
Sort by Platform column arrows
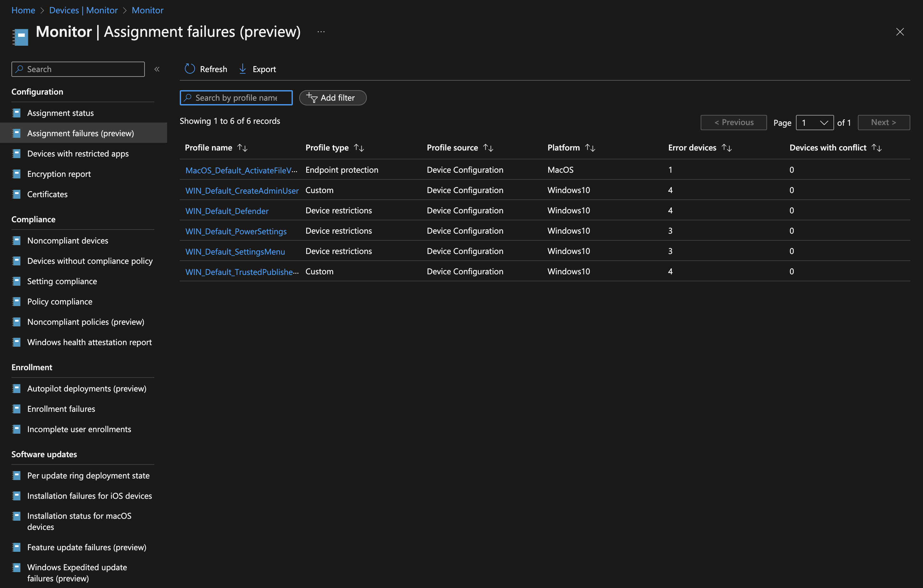(x=590, y=148)
